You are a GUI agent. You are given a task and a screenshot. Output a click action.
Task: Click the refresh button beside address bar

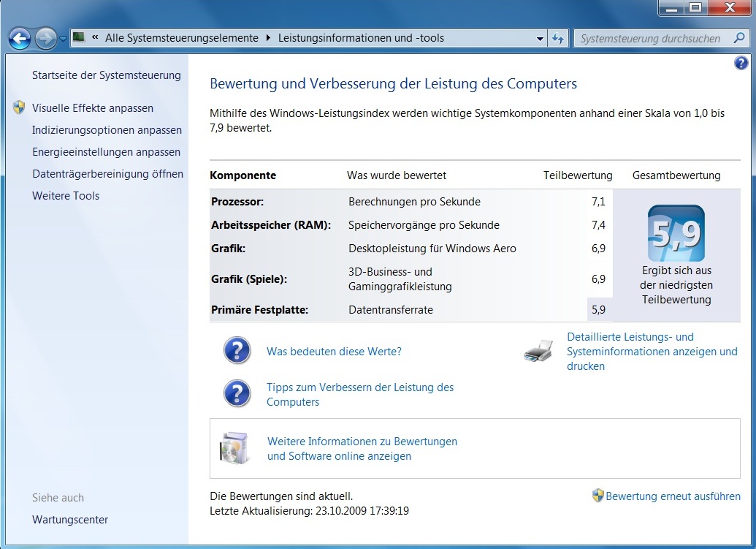click(558, 39)
